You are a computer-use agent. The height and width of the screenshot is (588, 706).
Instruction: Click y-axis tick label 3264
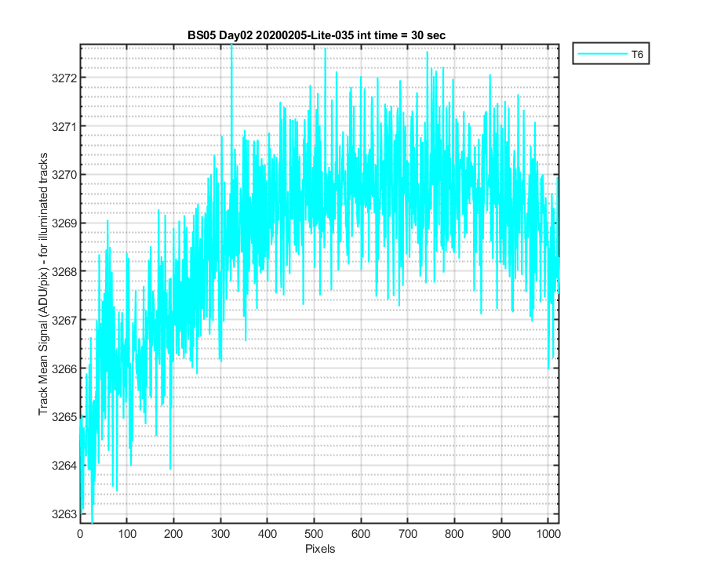pos(64,465)
